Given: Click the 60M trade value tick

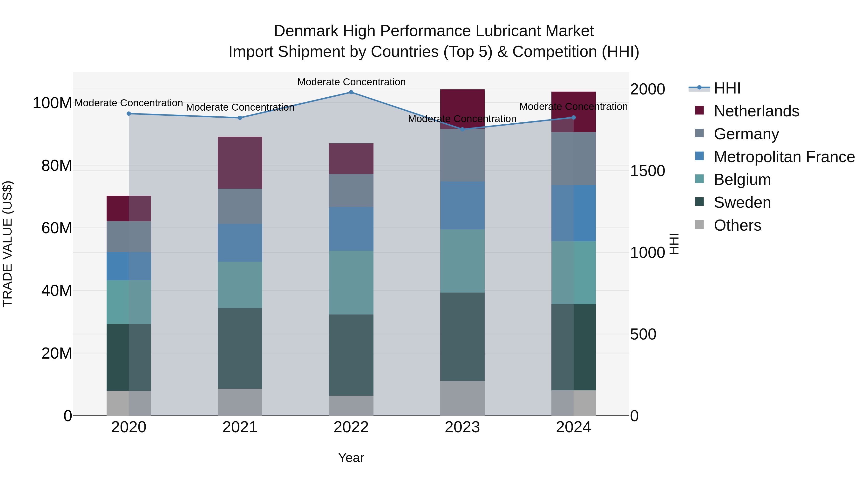Looking at the screenshot, I should [x=57, y=228].
